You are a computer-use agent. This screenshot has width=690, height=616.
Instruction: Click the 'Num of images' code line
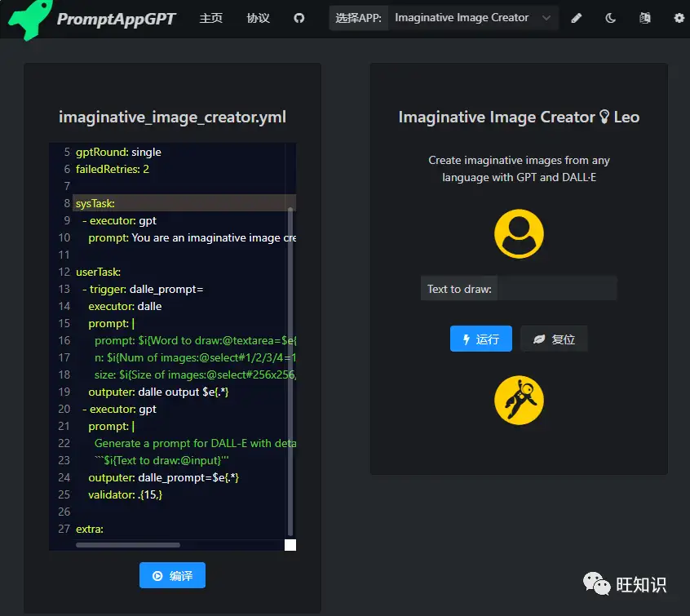[x=195, y=357]
